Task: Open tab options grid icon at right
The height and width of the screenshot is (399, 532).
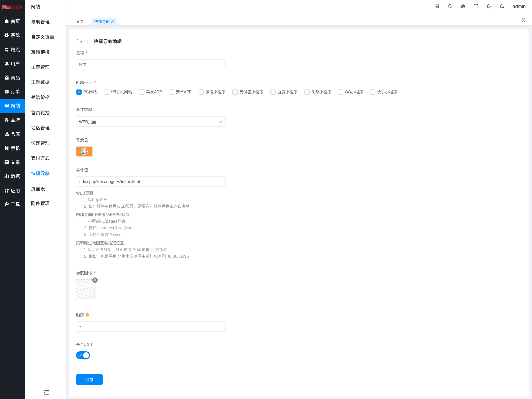Action: (523, 20)
